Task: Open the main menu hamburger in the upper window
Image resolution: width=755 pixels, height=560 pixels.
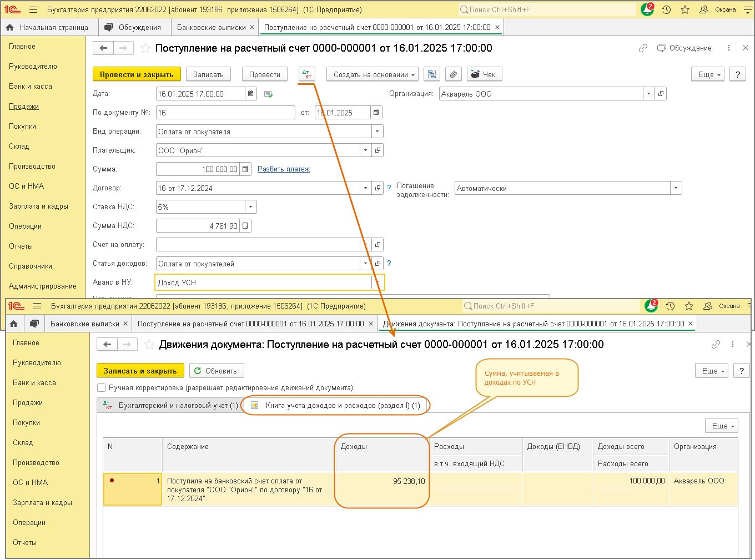Action: click(x=33, y=9)
